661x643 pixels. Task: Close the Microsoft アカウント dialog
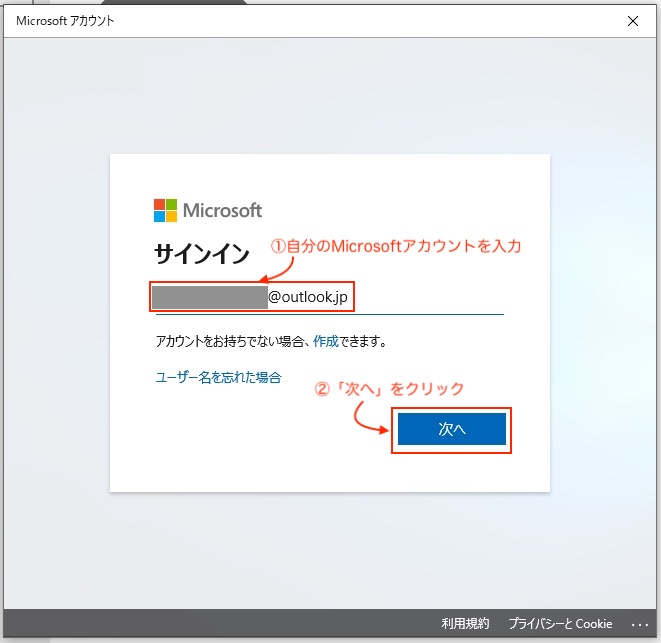(632, 21)
